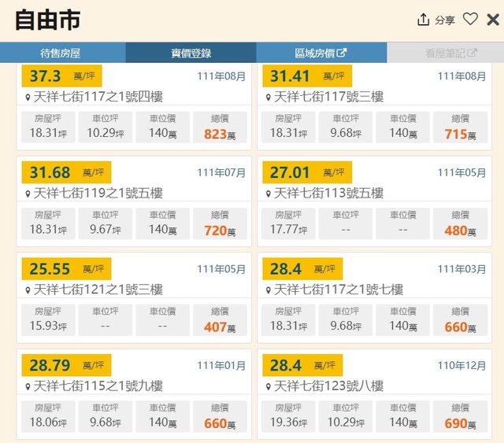The image size is (504, 443).
Task: Click location pin beside 天祥七街113號五樓
Action: tap(268, 194)
